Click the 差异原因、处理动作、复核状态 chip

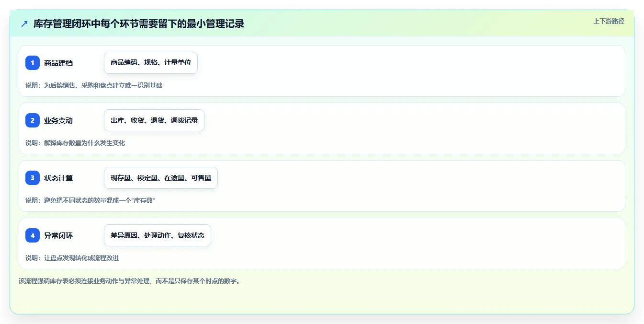(158, 235)
